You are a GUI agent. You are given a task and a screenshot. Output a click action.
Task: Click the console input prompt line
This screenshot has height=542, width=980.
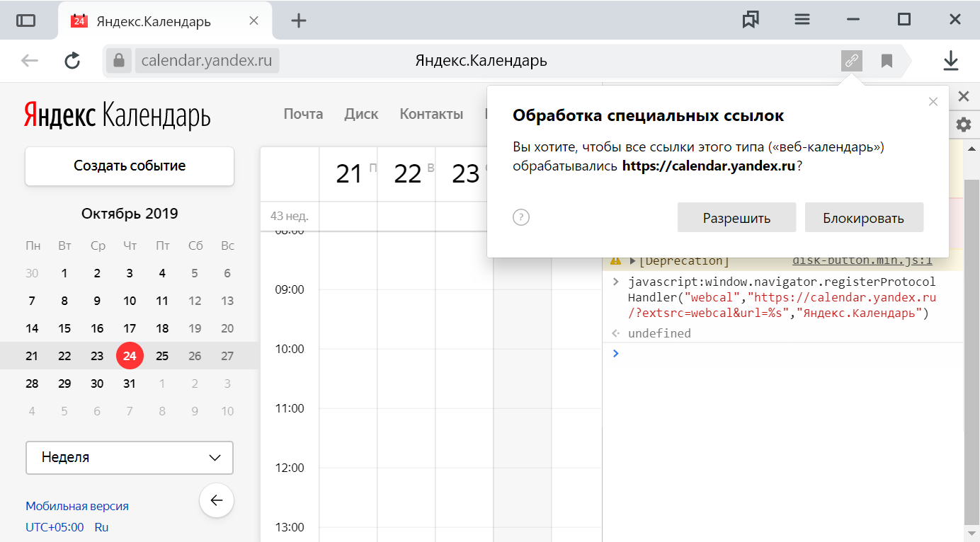coord(782,353)
